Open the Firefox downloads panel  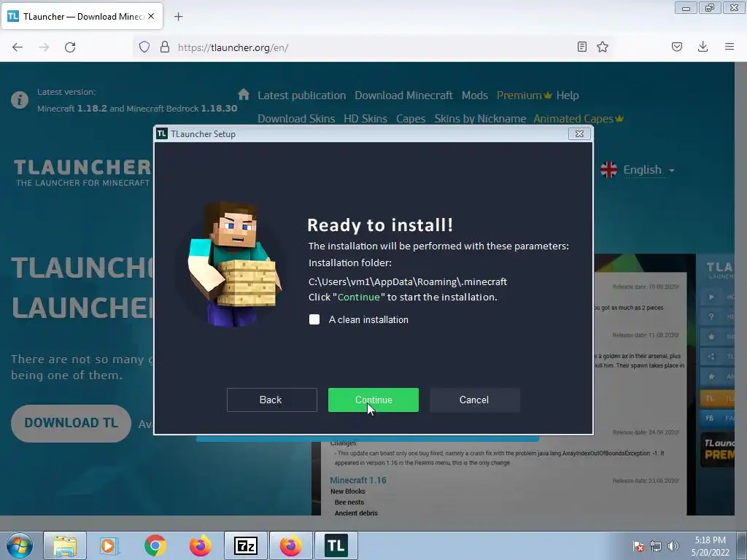[703, 47]
